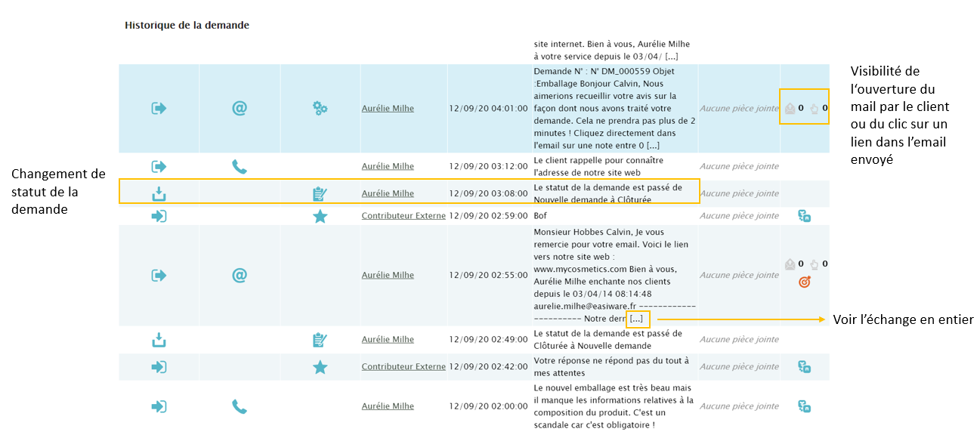
Task: Click the phone icon in the 03:12:00 row
Action: pyautogui.click(x=240, y=167)
